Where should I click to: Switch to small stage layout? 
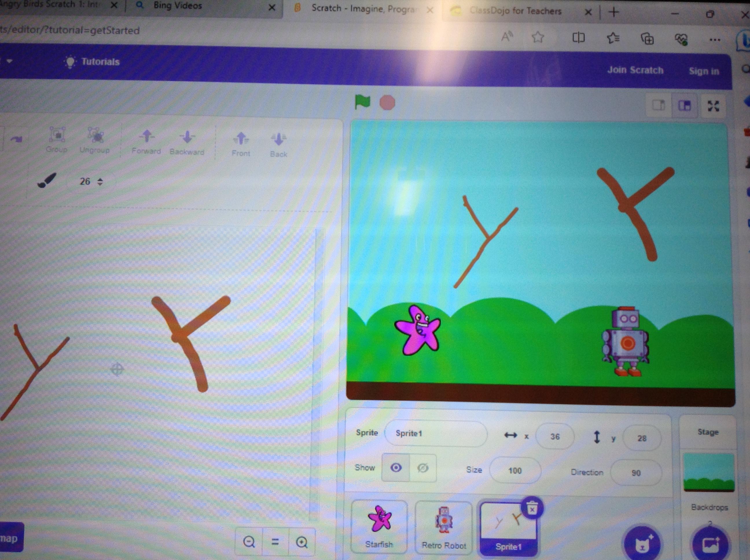coord(659,105)
